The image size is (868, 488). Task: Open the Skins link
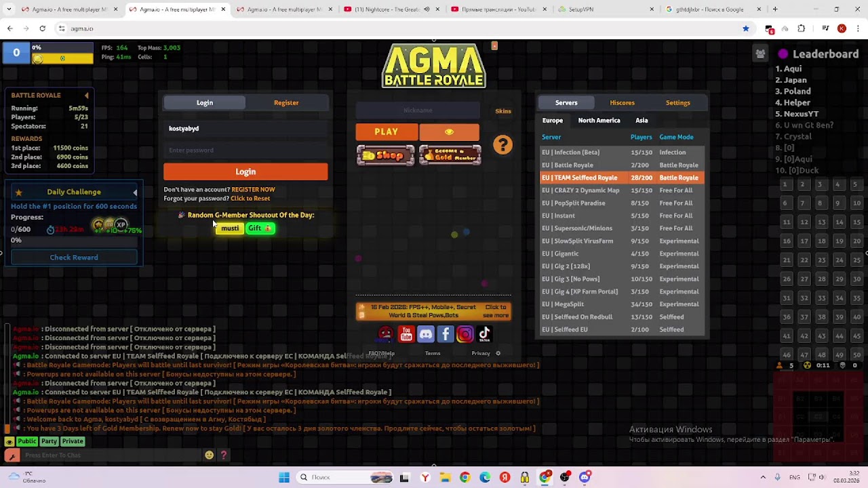pyautogui.click(x=503, y=111)
